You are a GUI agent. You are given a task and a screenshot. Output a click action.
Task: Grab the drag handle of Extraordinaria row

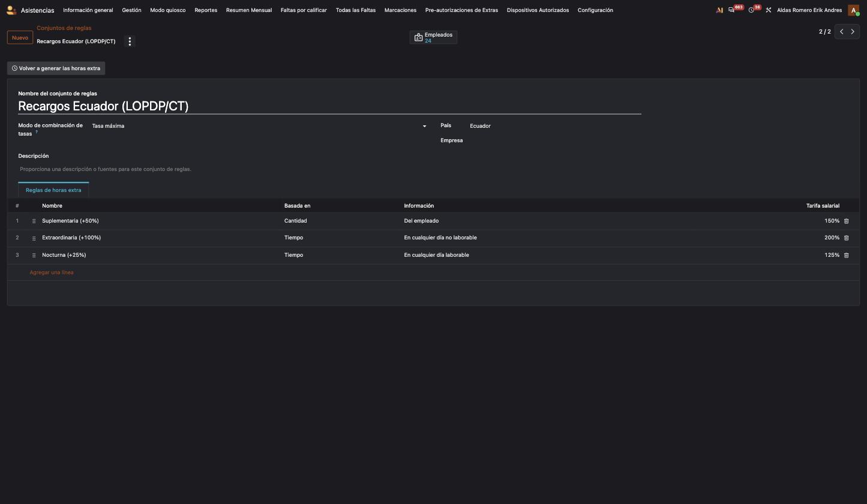coord(34,238)
